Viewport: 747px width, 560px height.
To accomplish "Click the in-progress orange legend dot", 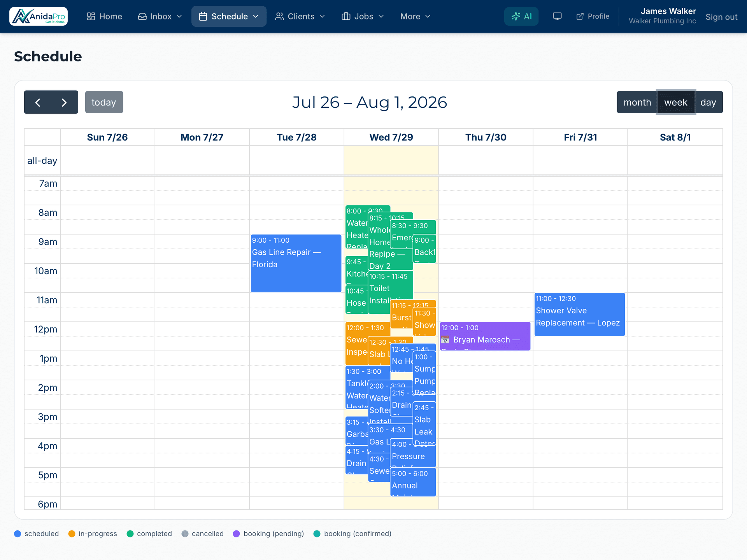I will (x=72, y=534).
